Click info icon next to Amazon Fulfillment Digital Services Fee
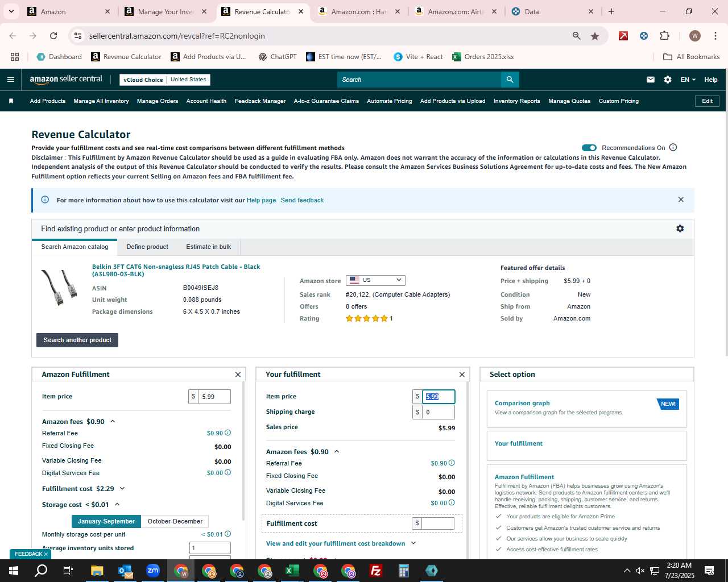Image resolution: width=728 pixels, height=582 pixels. (228, 473)
